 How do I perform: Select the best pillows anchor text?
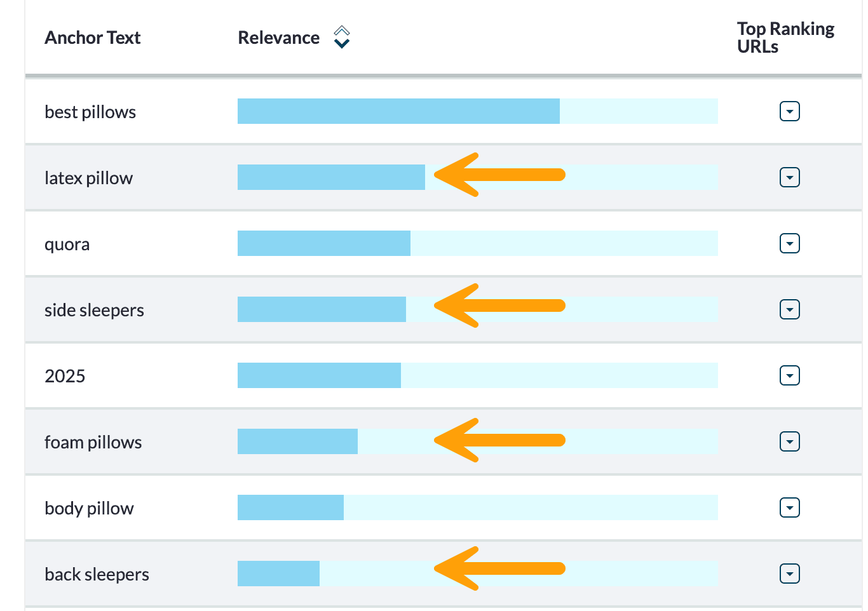pos(90,112)
